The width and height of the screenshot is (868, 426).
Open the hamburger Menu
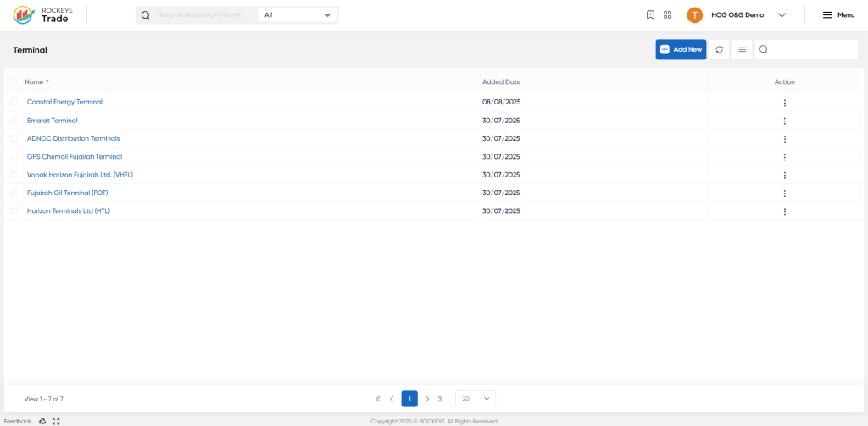click(x=838, y=15)
